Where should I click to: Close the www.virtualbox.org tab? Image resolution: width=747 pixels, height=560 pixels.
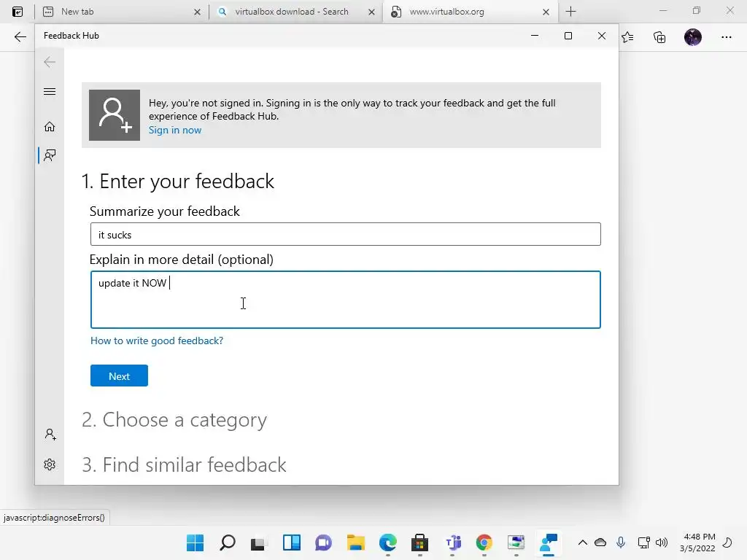point(546,12)
